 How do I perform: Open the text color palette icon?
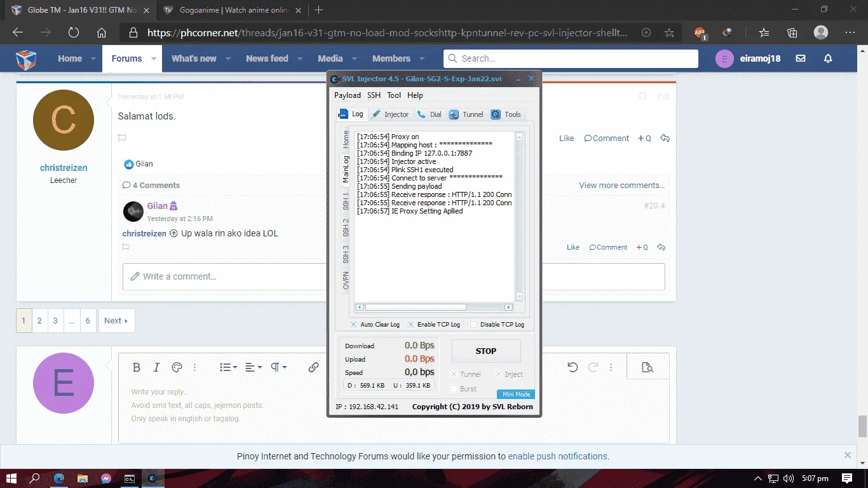pyautogui.click(x=177, y=367)
